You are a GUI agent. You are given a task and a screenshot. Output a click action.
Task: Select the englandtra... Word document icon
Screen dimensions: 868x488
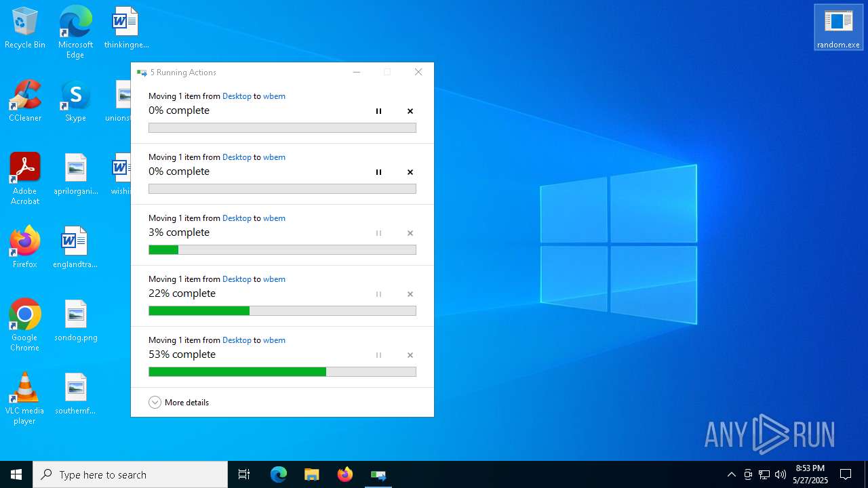75,248
